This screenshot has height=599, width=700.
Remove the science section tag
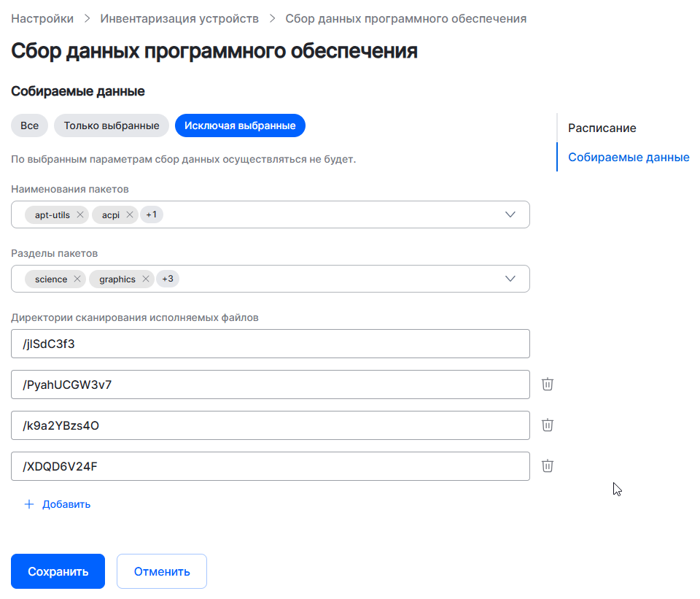(77, 279)
